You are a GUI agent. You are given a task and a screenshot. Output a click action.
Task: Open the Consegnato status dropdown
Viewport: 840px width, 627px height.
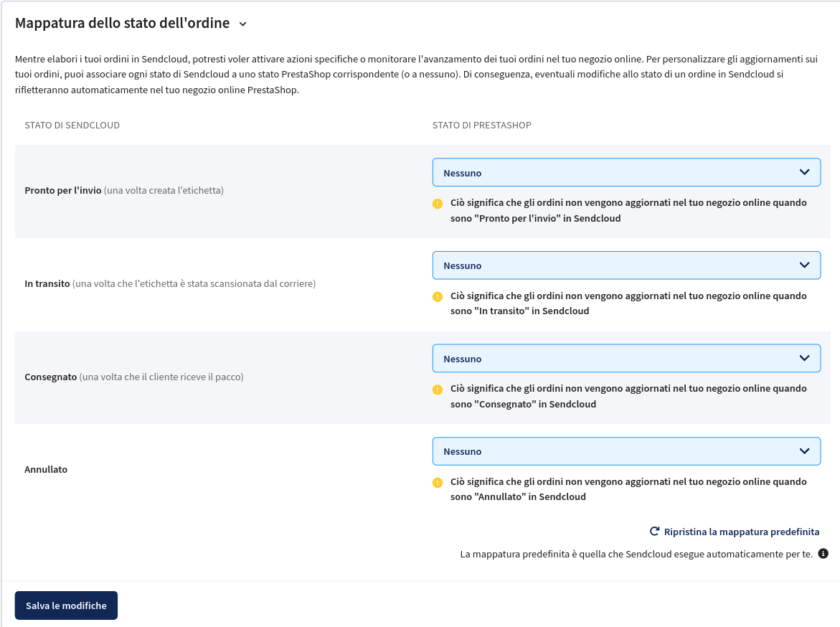coord(626,359)
